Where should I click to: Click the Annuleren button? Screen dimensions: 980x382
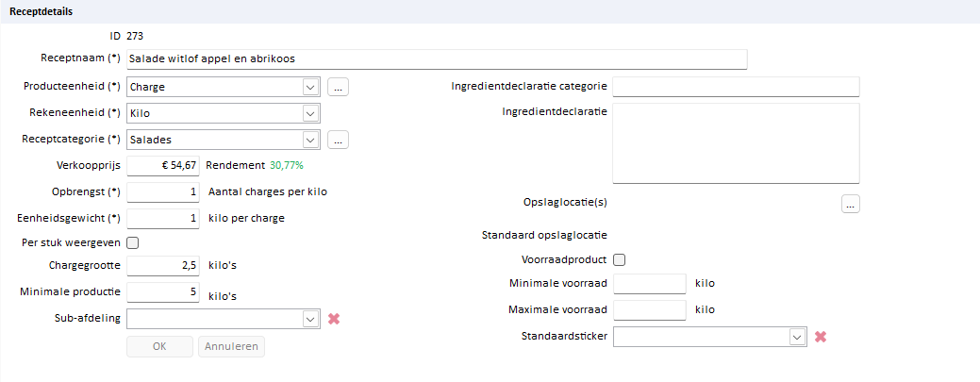231,346
